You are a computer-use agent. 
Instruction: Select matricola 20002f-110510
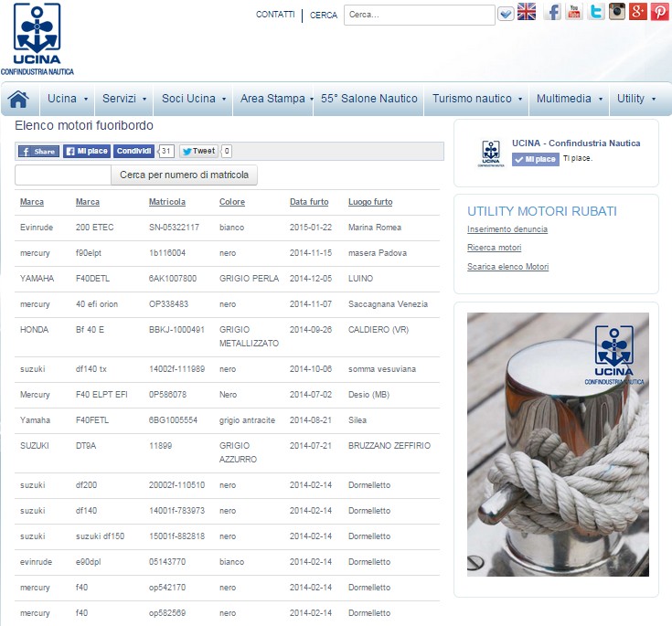tap(176, 485)
